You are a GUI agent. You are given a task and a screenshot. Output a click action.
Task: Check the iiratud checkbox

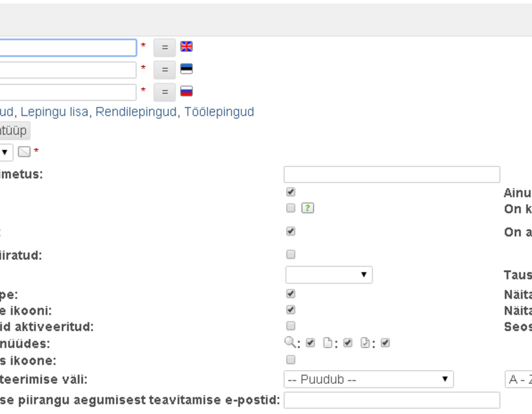(x=291, y=254)
